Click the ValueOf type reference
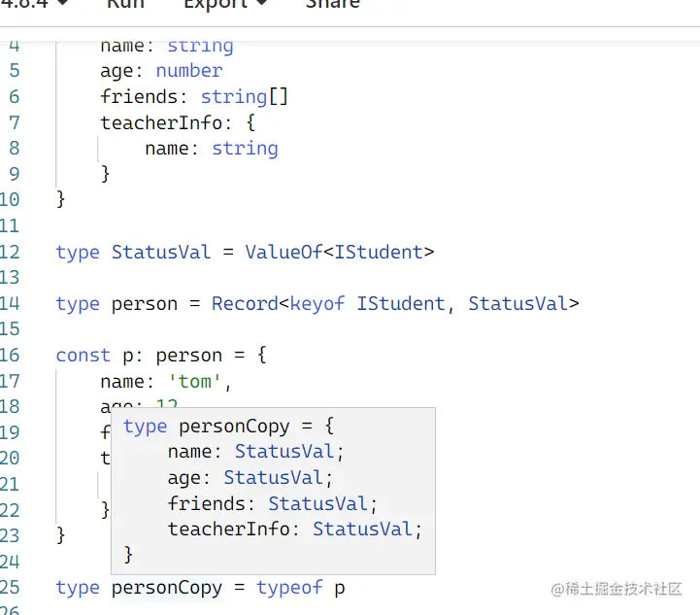This screenshot has height=615, width=700. [283, 252]
